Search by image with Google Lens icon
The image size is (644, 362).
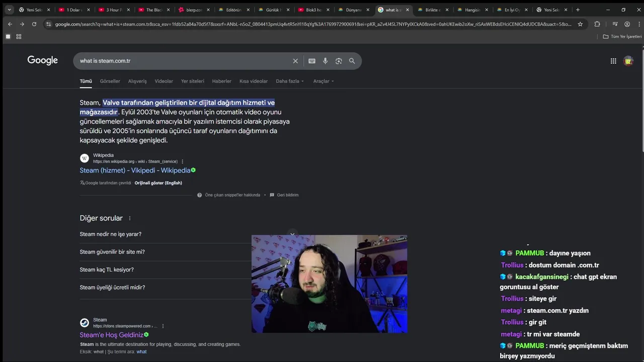point(339,61)
